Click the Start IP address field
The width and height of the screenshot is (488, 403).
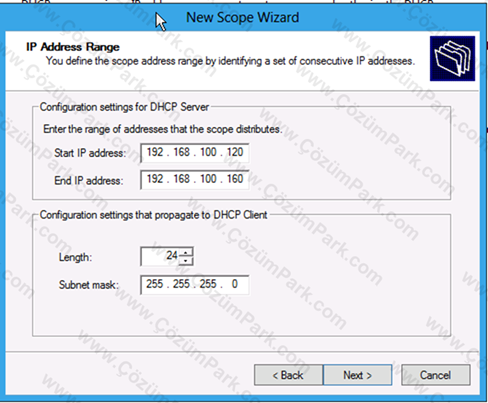coord(195,153)
